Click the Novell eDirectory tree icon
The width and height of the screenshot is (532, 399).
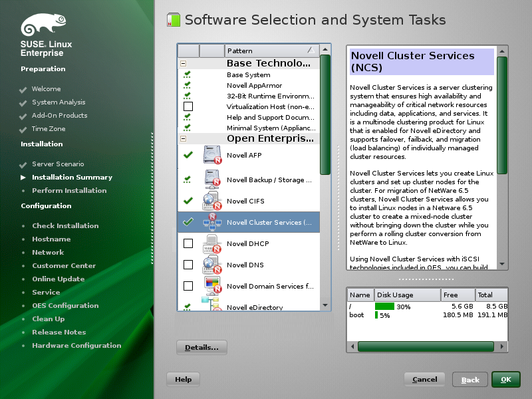(212, 305)
